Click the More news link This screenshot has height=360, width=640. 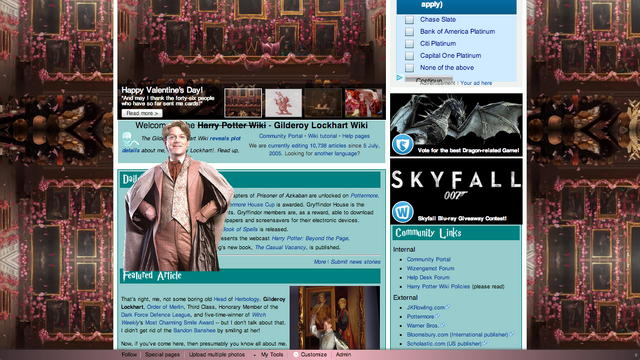[x=320, y=262]
